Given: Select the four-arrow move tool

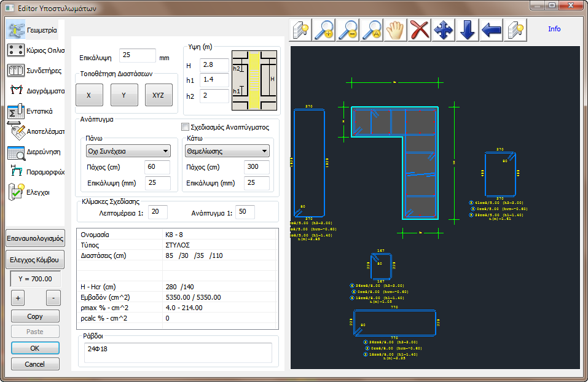Looking at the screenshot, I should 444,29.
